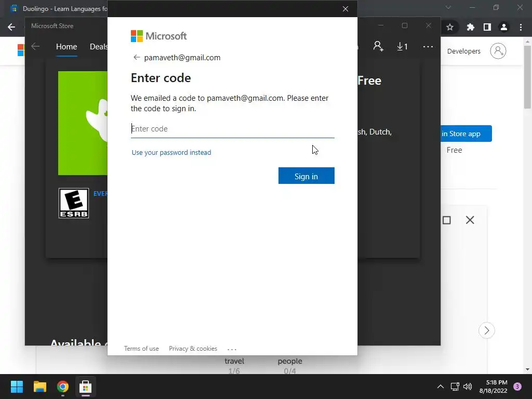Select the Deals tab in Microsoft Store
The image size is (532, 399).
pos(98,47)
